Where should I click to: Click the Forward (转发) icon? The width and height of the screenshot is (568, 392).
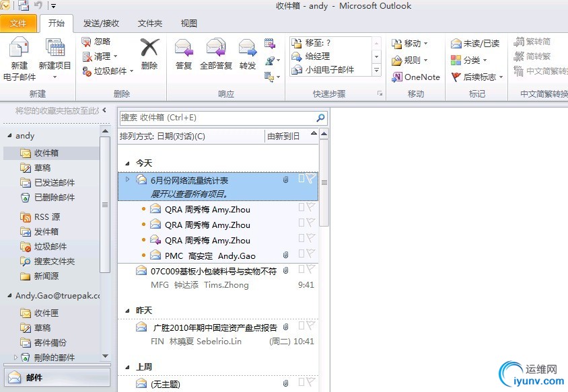click(248, 48)
